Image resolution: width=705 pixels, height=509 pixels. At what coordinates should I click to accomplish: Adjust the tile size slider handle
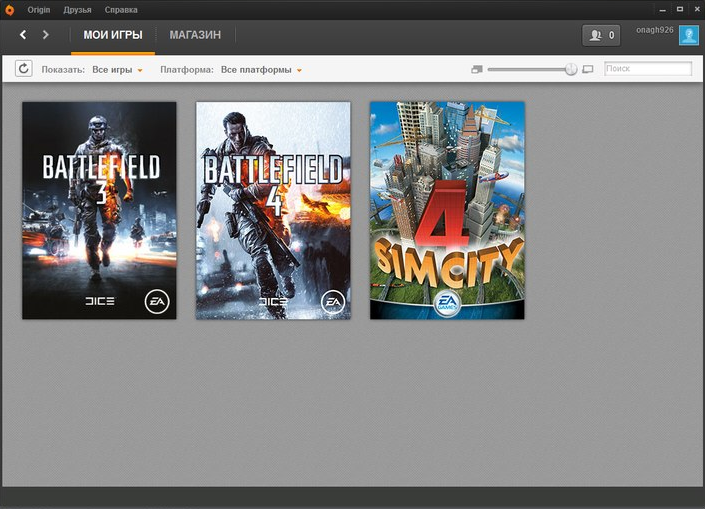coord(571,69)
